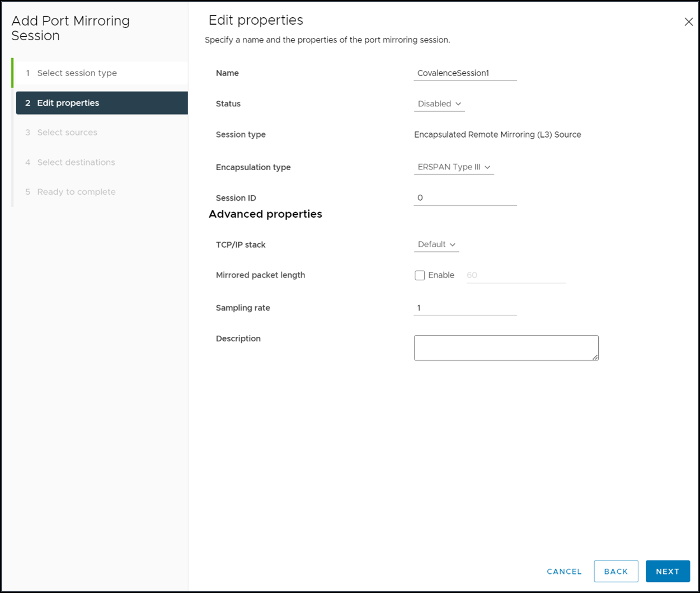Click the 'Add Port Mirroring Session' title

coord(71,29)
